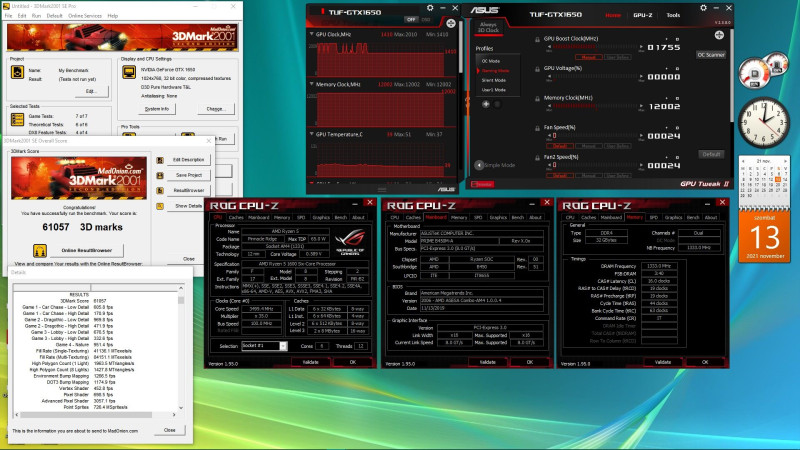Viewport: 800px width, 450px height.
Task: Open Caches tab in left CPU-Z window
Action: click(x=236, y=217)
